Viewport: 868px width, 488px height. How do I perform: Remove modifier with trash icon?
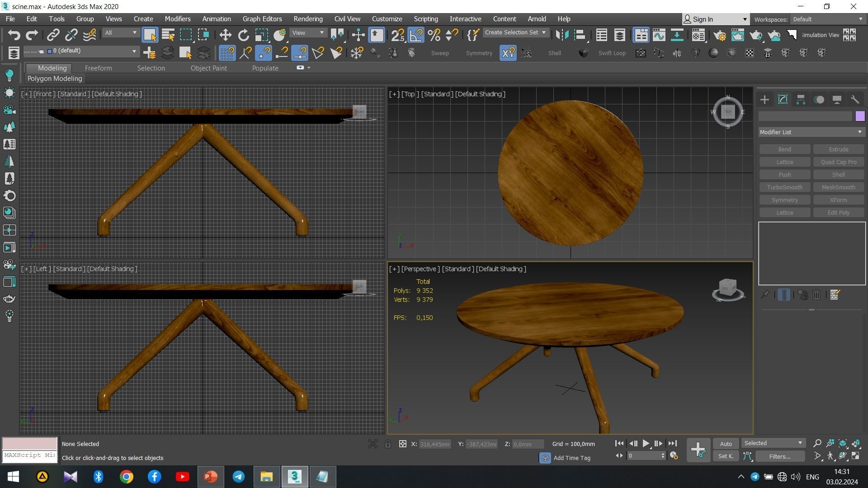pos(816,295)
